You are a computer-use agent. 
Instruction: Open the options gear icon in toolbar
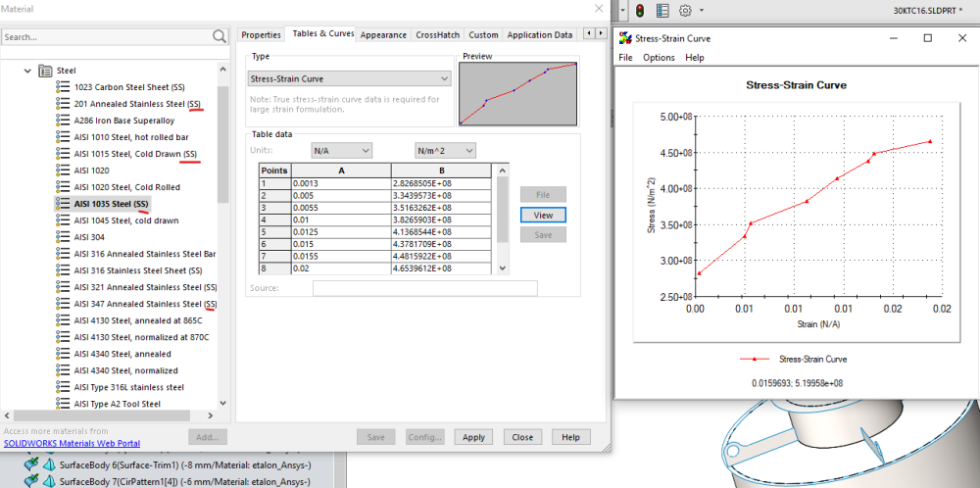686,10
